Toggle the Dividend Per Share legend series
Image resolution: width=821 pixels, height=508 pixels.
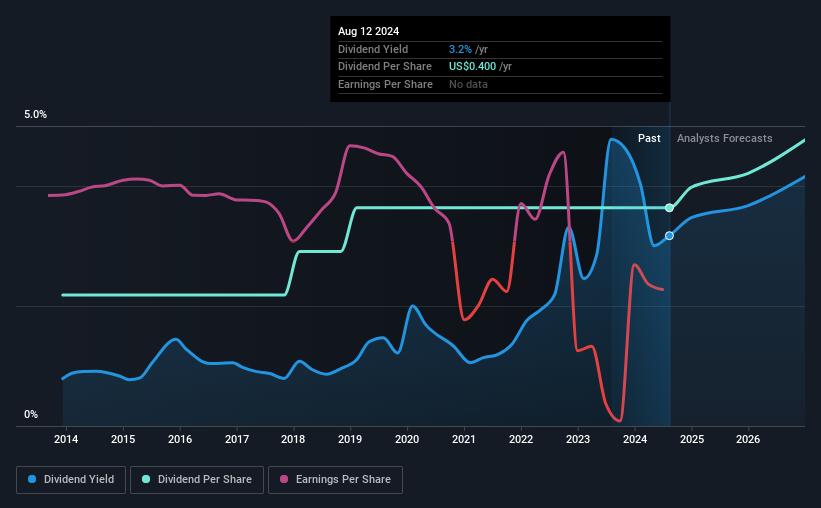197,480
